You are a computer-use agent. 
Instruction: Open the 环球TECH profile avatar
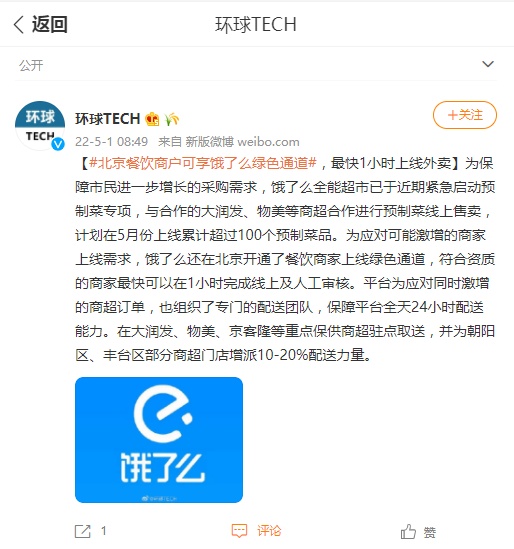click(40, 126)
